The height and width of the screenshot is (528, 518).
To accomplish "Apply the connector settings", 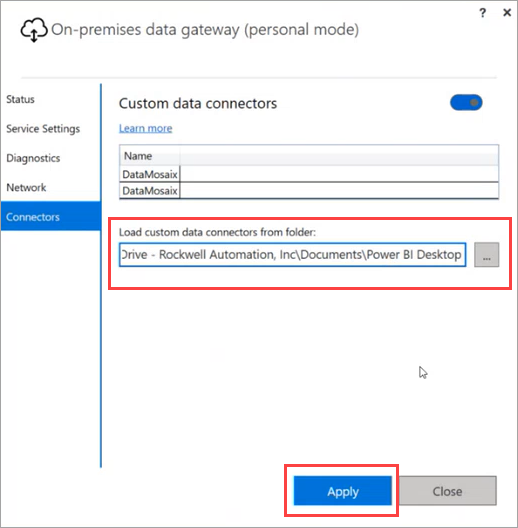I will pyautogui.click(x=343, y=491).
